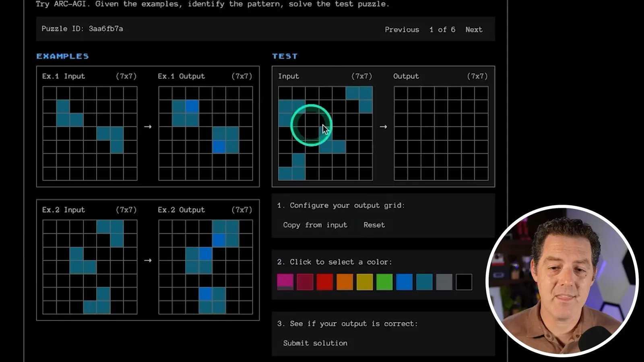The image size is (644, 362).
Task: Select the gray color swatch
Action: coord(444,282)
